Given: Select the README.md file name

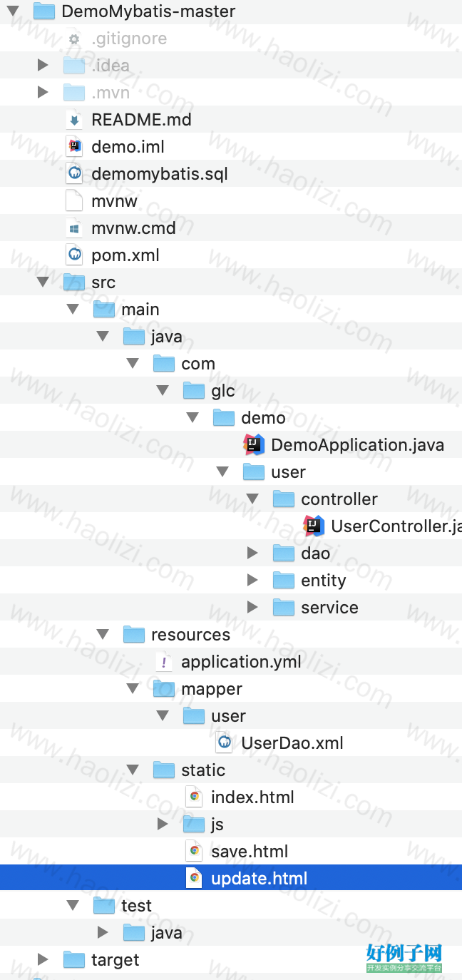Looking at the screenshot, I should (141, 120).
